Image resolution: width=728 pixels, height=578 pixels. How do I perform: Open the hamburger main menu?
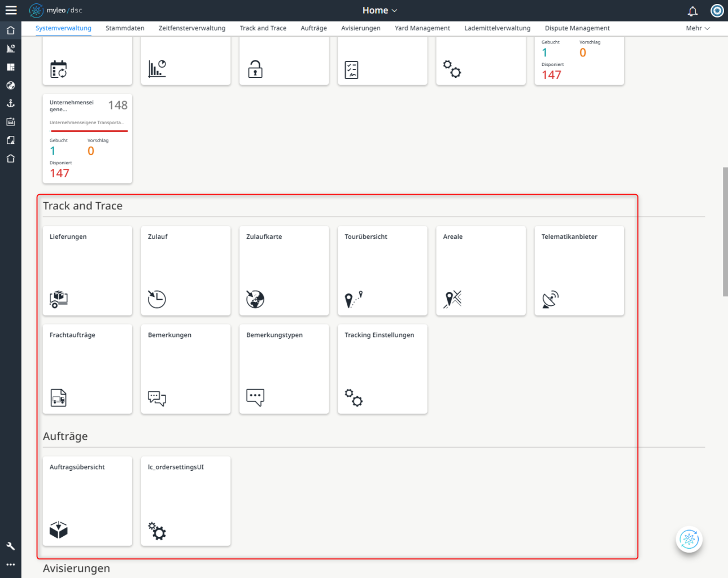click(x=11, y=10)
